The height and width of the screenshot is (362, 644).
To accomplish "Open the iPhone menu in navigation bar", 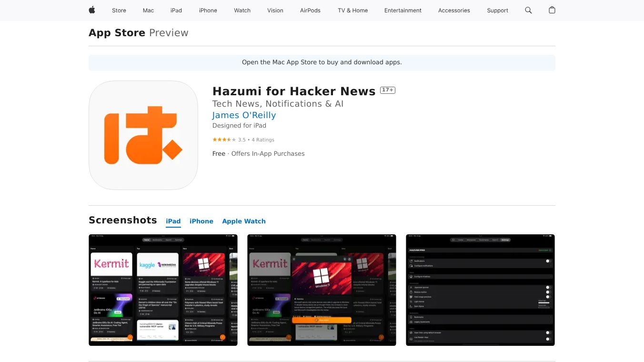I will (x=208, y=10).
